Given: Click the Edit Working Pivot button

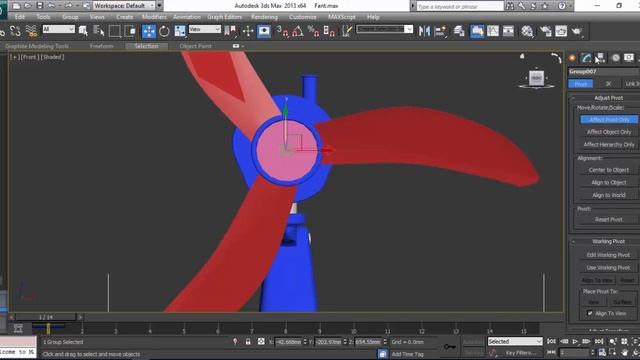Looking at the screenshot, I should [x=609, y=255].
